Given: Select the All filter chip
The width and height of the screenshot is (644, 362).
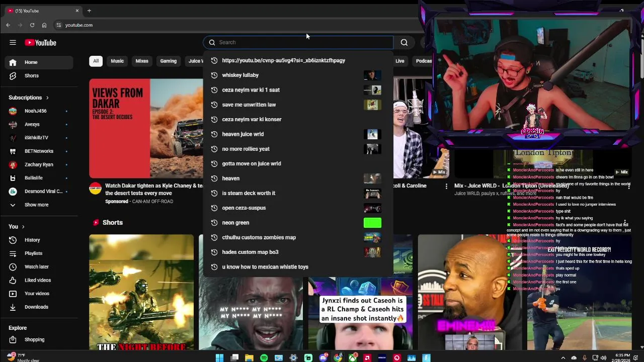Looking at the screenshot, I should pyautogui.click(x=96, y=61).
